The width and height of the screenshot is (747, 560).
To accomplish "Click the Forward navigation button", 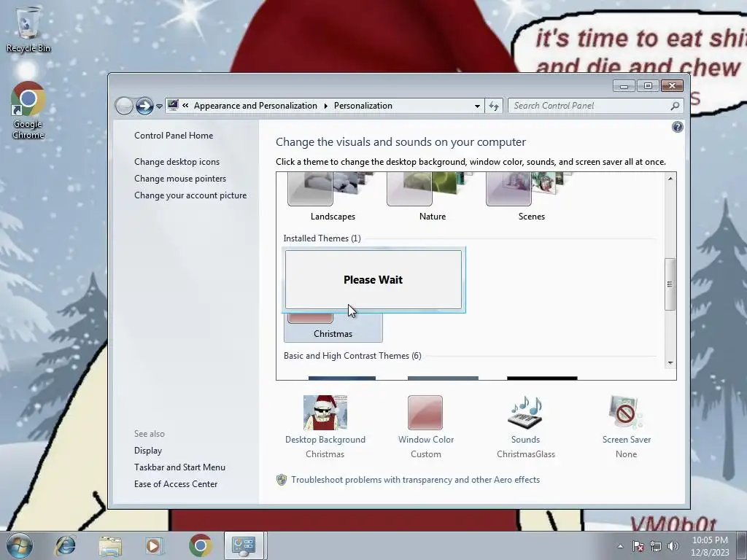I will tap(144, 106).
